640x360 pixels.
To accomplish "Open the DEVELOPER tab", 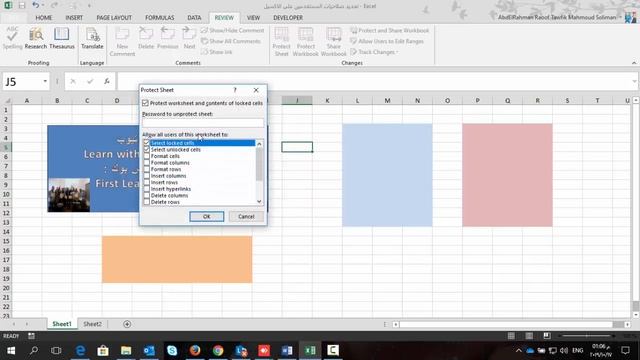I will (288, 18).
